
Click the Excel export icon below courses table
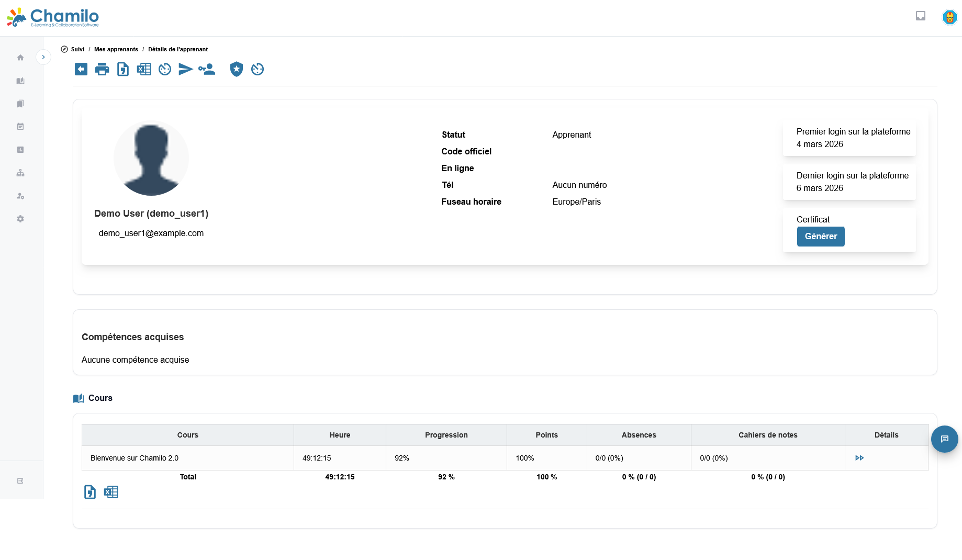(x=111, y=492)
